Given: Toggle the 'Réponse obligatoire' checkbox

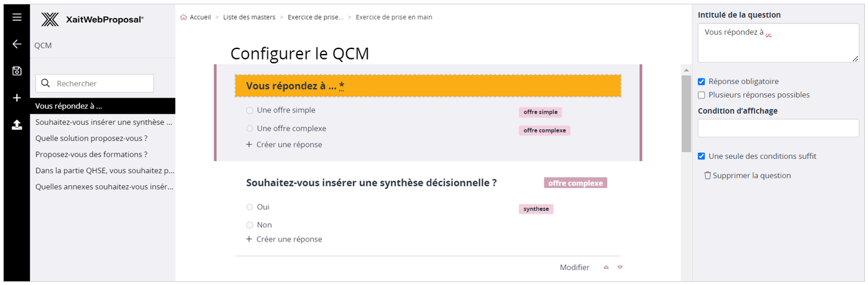Looking at the screenshot, I should click(701, 81).
